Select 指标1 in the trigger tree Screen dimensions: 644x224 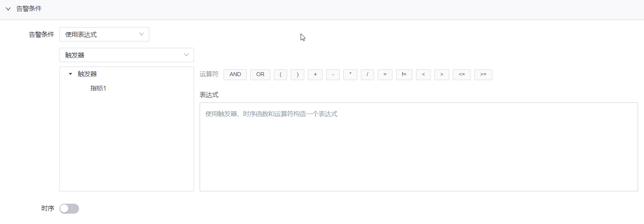(98, 88)
